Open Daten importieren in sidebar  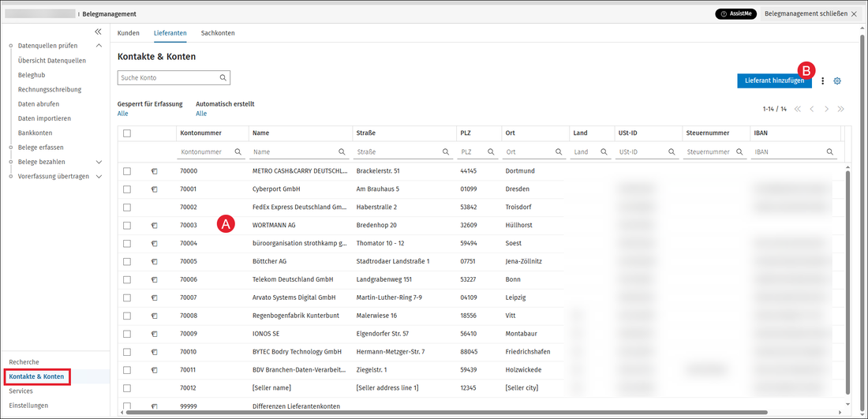click(44, 118)
